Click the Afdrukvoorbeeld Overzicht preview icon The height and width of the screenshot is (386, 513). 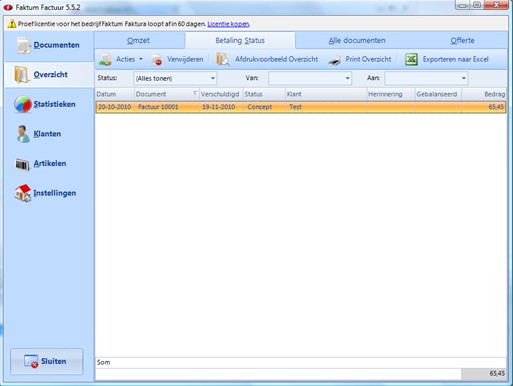click(x=222, y=59)
